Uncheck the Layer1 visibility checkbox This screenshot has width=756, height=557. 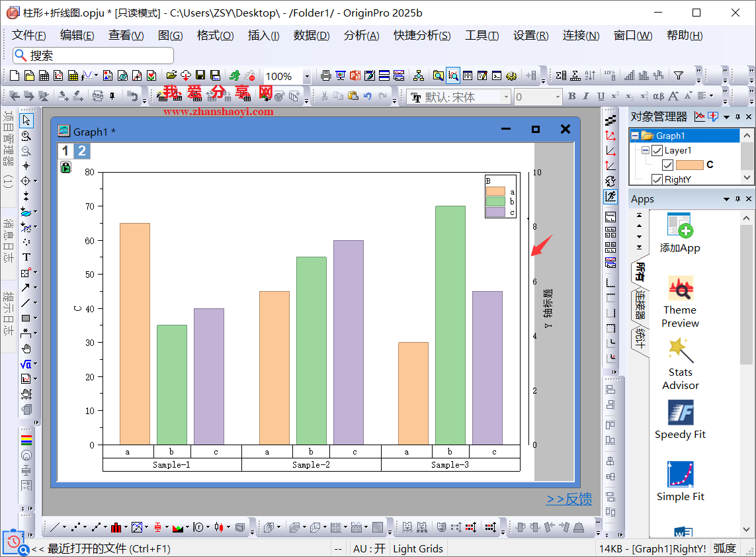(x=657, y=151)
